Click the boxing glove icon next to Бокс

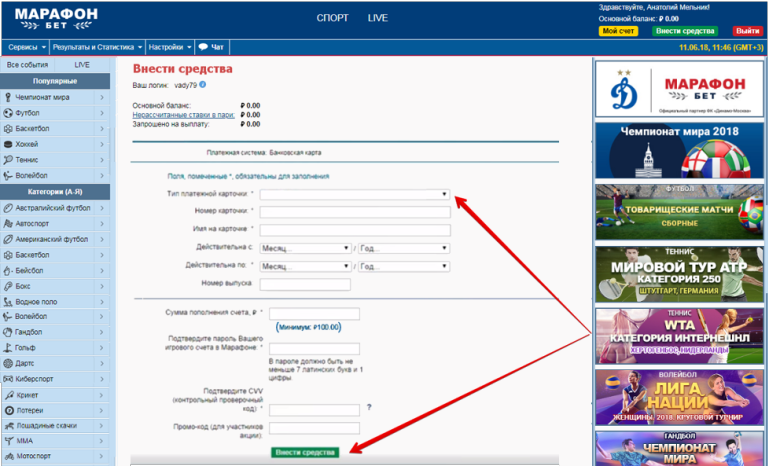[8, 286]
